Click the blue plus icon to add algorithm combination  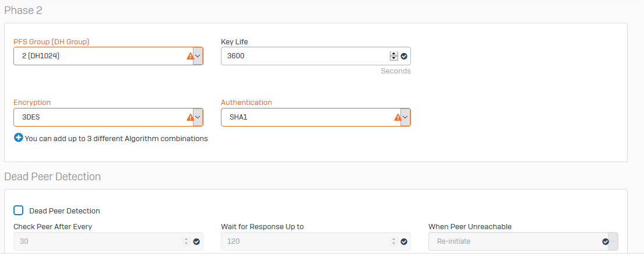point(18,138)
